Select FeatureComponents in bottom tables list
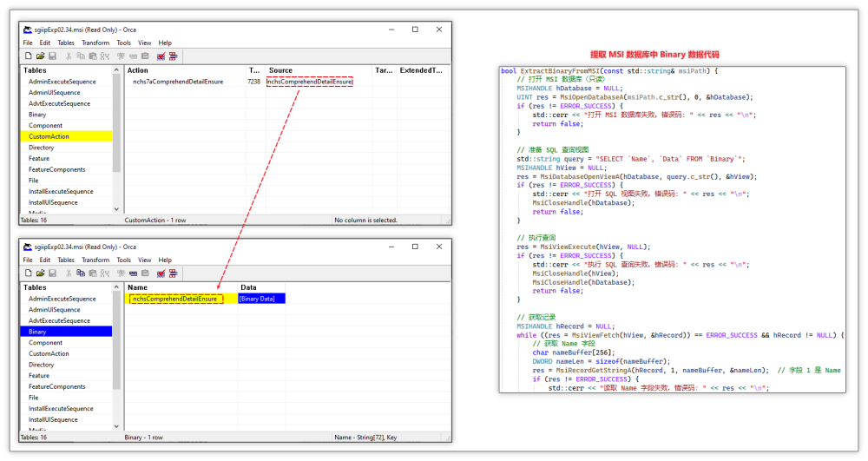Screen dimensions: 868x461 pos(56,387)
